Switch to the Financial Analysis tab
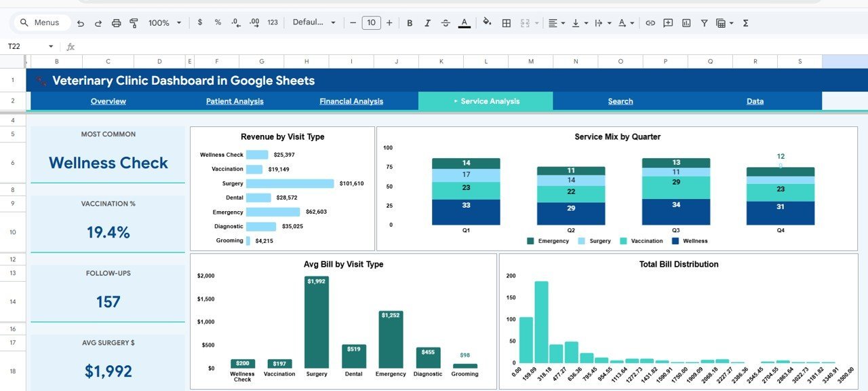Screen dimensions: 868x391 point(351,101)
